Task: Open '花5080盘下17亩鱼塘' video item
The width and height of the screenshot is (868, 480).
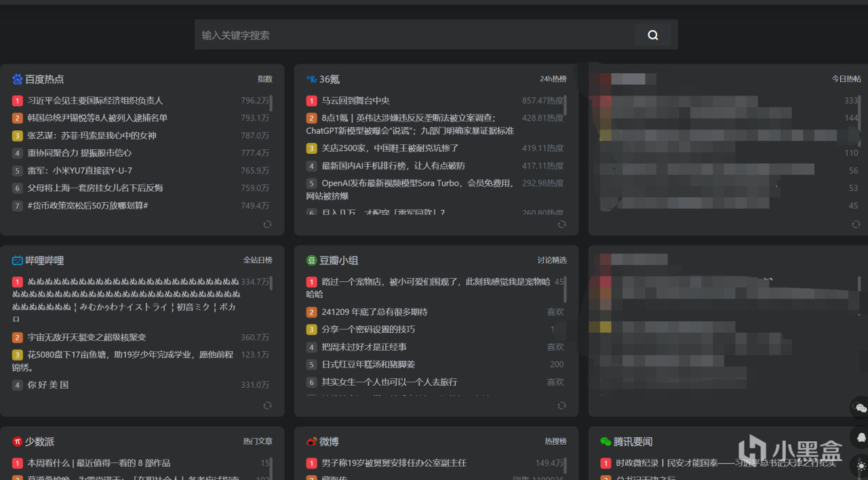Action: tap(122, 361)
